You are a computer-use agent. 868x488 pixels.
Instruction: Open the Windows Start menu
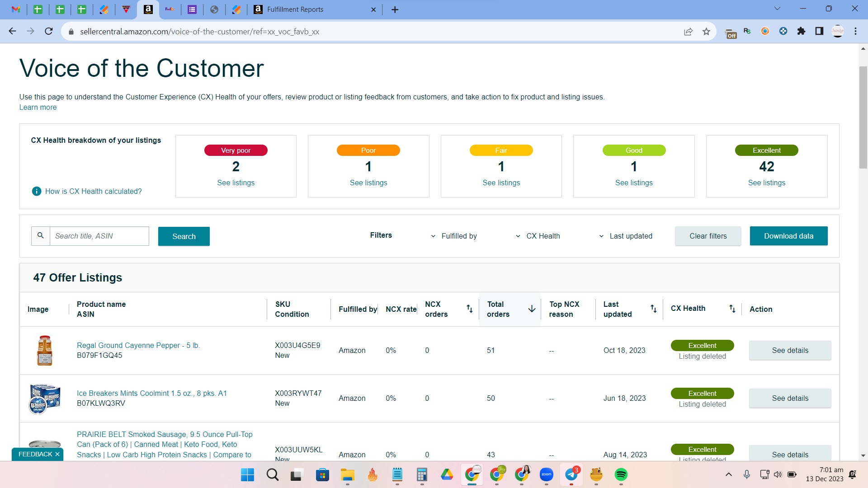click(247, 474)
